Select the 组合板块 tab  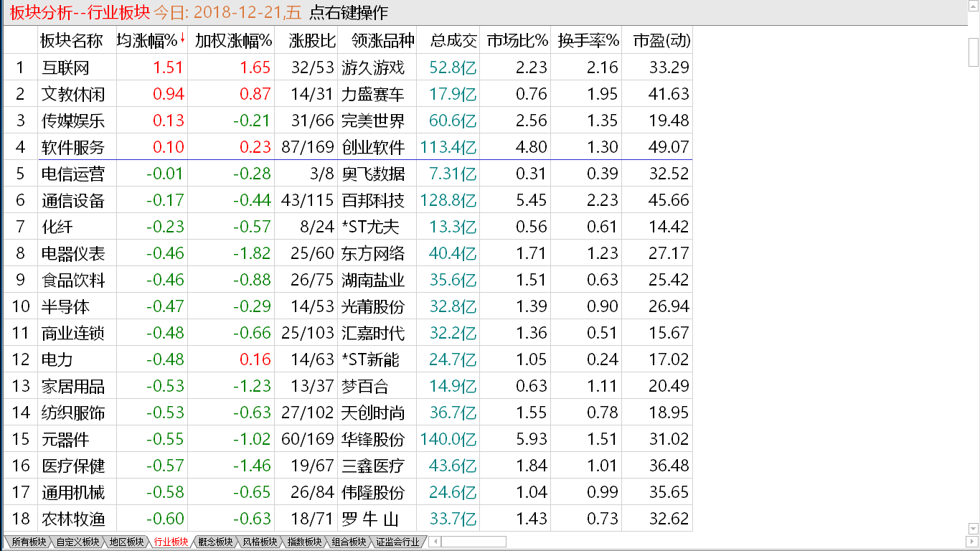click(349, 542)
